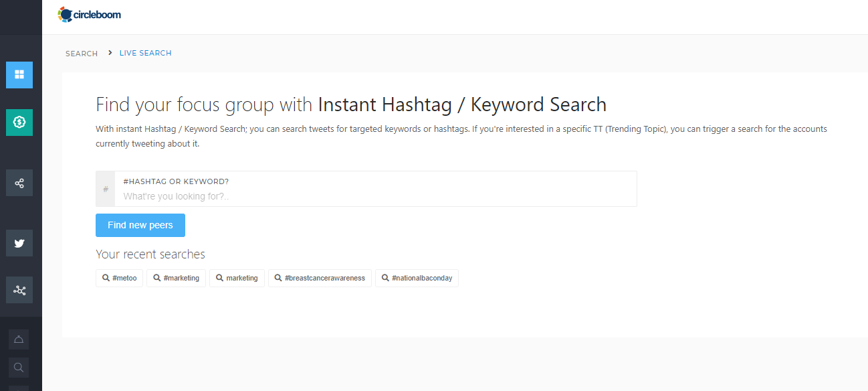Viewport: 868px width, 391px height.
Task: Open the dashboard grid icon in sidebar
Action: (19, 75)
